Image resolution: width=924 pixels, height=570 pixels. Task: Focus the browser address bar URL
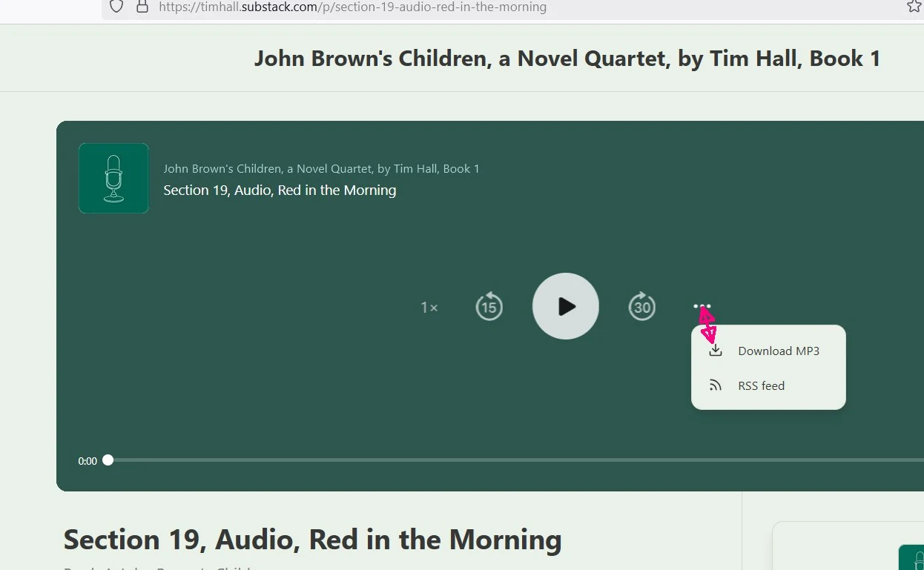pyautogui.click(x=353, y=7)
